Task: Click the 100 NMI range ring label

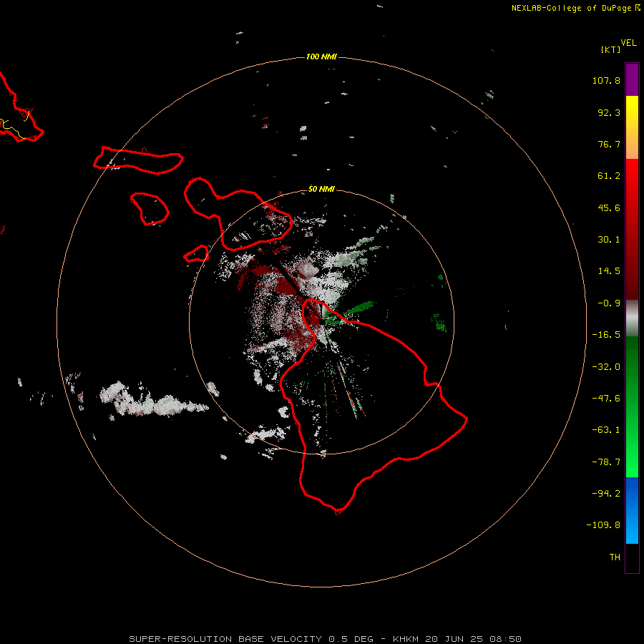Action: point(321,57)
